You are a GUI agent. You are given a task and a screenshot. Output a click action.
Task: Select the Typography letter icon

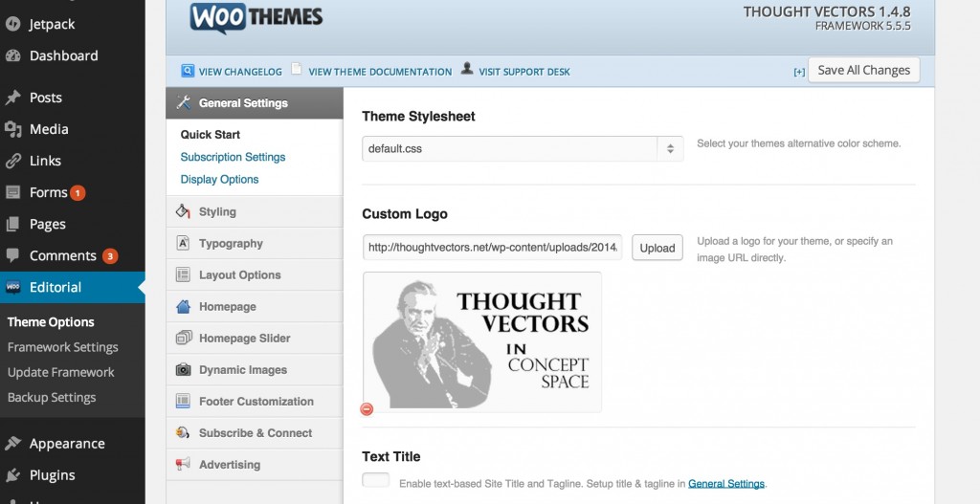click(x=183, y=243)
